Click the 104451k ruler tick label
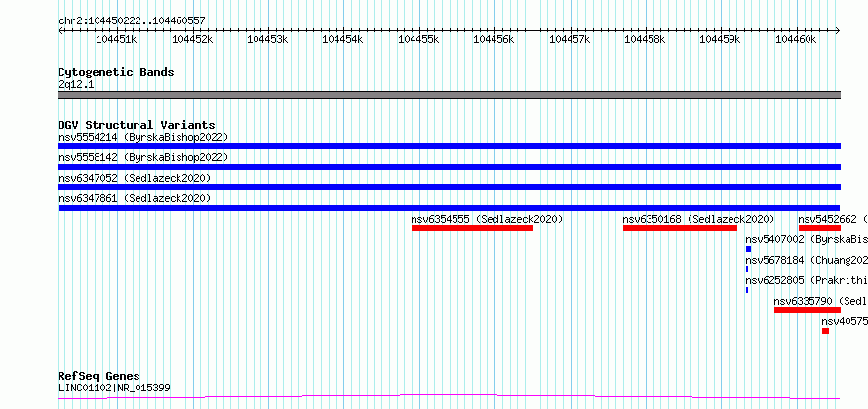The image size is (868, 409). pyautogui.click(x=116, y=39)
